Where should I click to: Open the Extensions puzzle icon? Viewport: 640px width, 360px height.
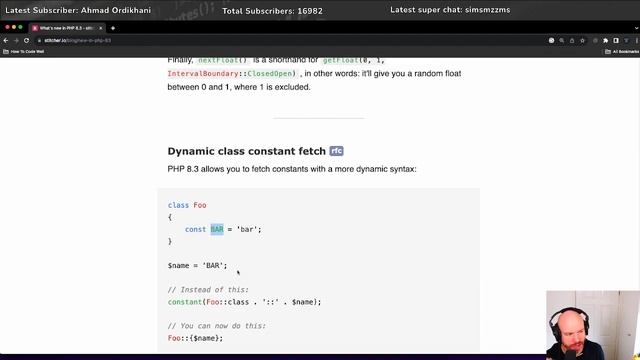(606, 40)
